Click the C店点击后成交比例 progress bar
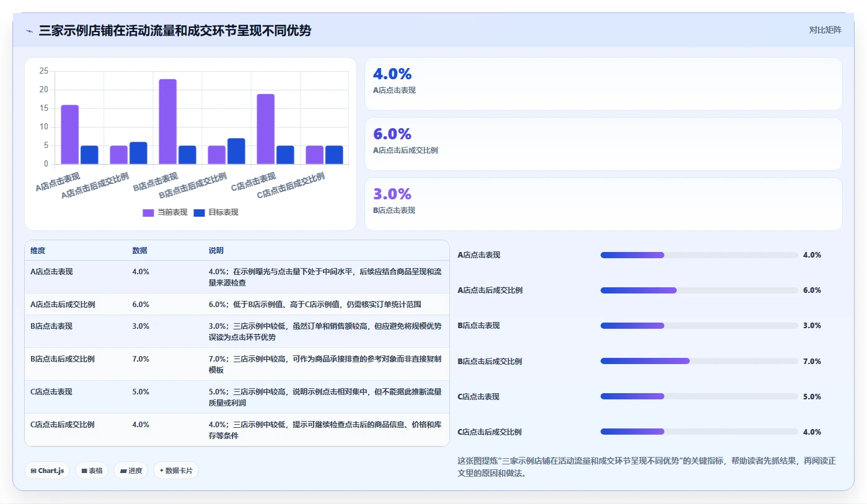This screenshot has width=867, height=504. pyautogui.click(x=699, y=432)
